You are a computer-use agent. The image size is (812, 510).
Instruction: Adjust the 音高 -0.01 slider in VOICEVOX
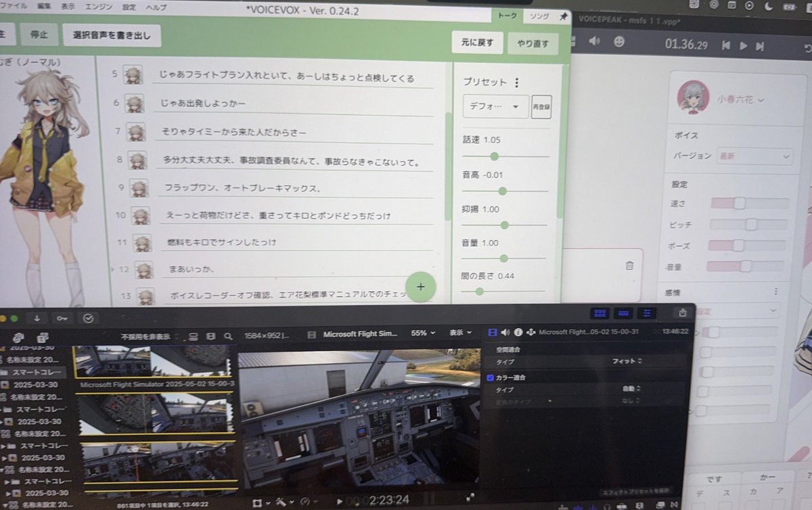505,191
